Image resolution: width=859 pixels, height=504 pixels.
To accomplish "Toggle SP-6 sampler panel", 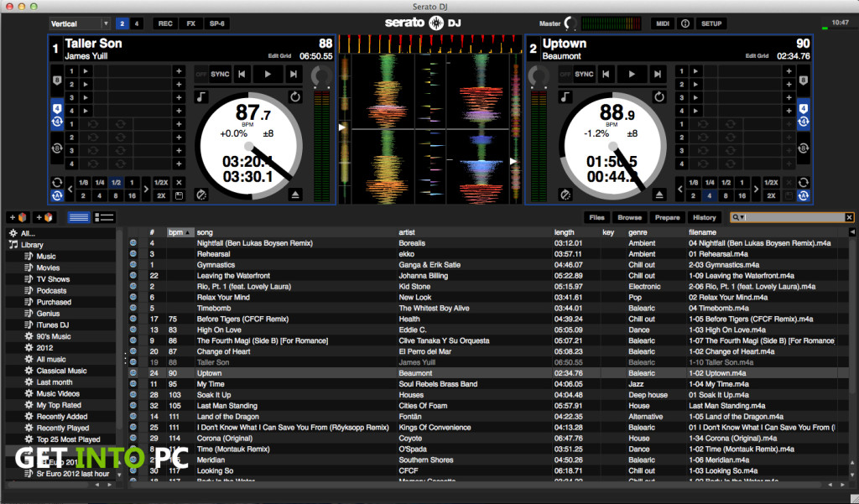I will (x=217, y=23).
